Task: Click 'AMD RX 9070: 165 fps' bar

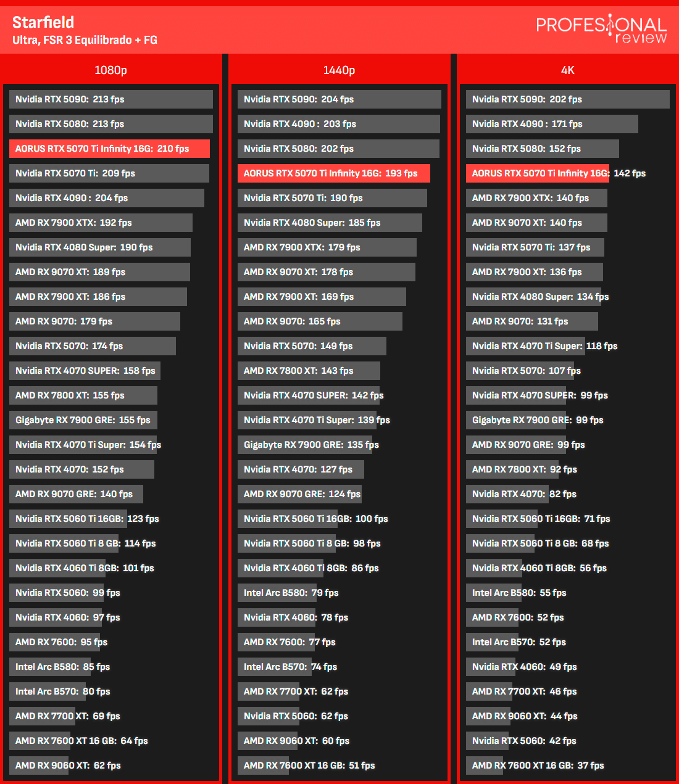Action: 320,321
